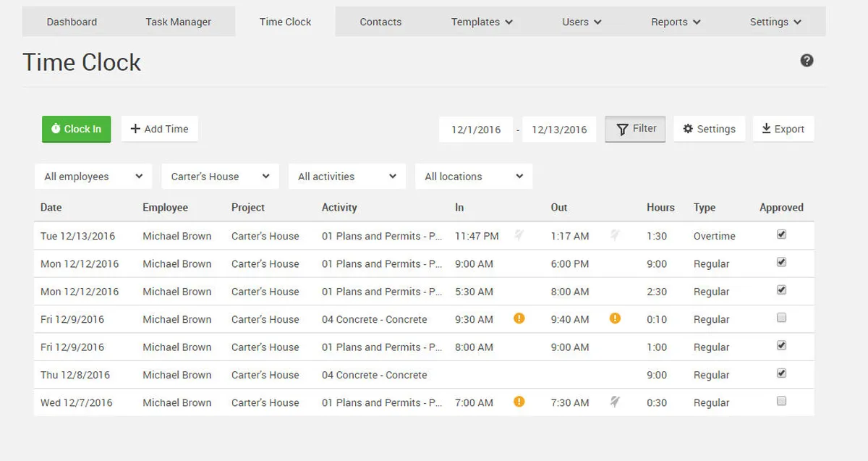The height and width of the screenshot is (461, 868).
Task: Click the 11:47 PM clock-in time
Action: pyautogui.click(x=477, y=236)
